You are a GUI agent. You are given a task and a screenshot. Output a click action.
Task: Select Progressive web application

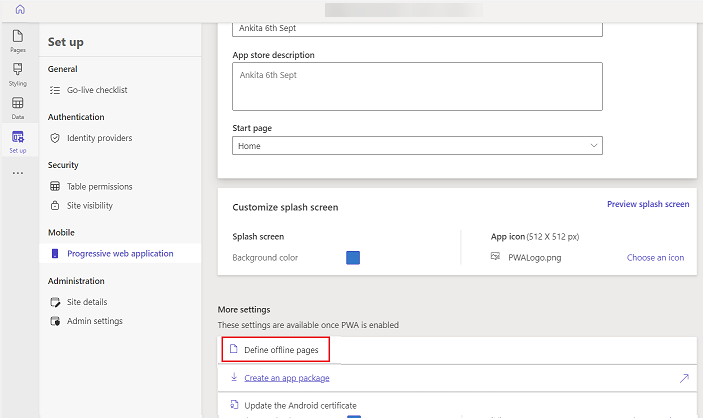click(x=120, y=254)
